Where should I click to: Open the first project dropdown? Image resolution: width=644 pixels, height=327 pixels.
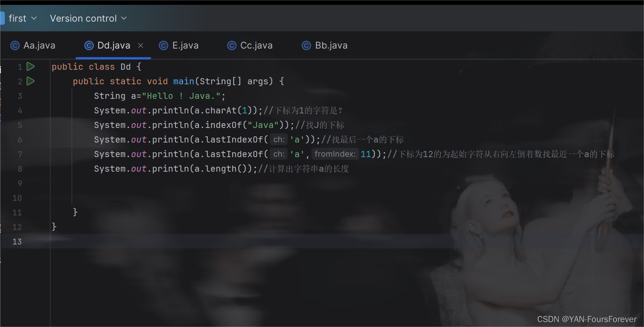pos(21,18)
